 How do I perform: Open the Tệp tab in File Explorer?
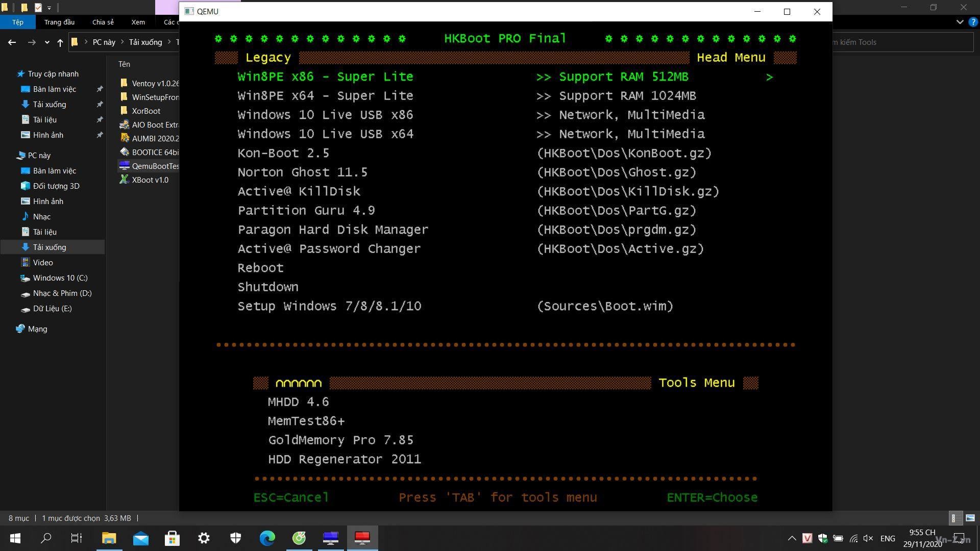(18, 22)
